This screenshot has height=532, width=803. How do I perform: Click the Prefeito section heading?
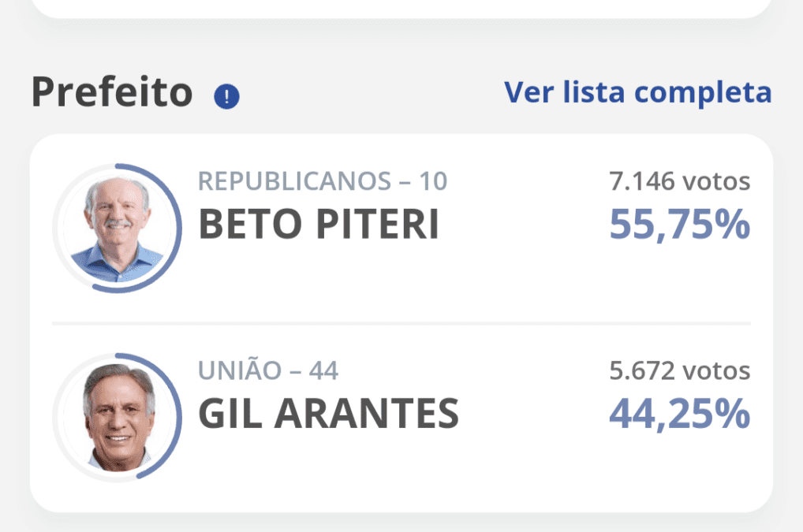click(112, 93)
